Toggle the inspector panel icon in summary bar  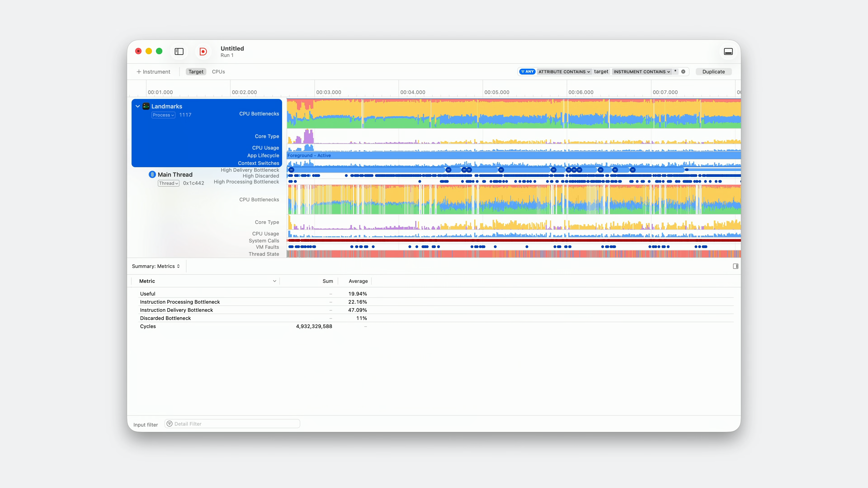point(735,266)
